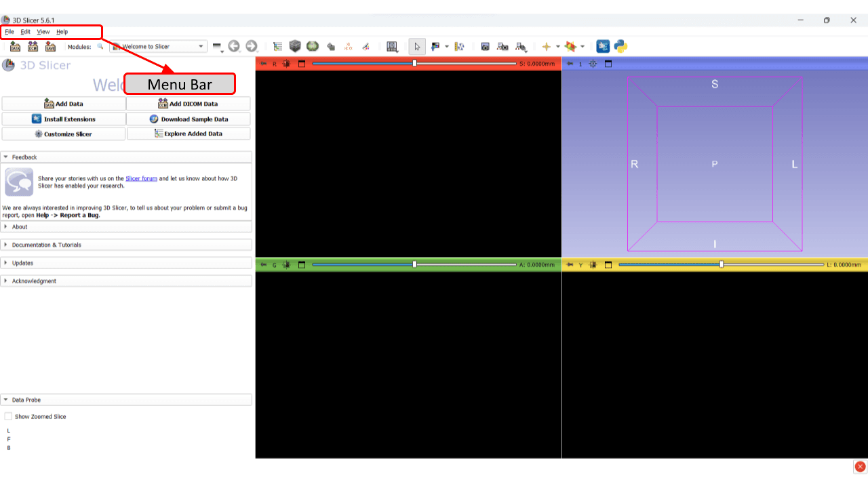Select the mouse pointer view-transform tool
Screen dimensions: 868x488
(x=417, y=46)
